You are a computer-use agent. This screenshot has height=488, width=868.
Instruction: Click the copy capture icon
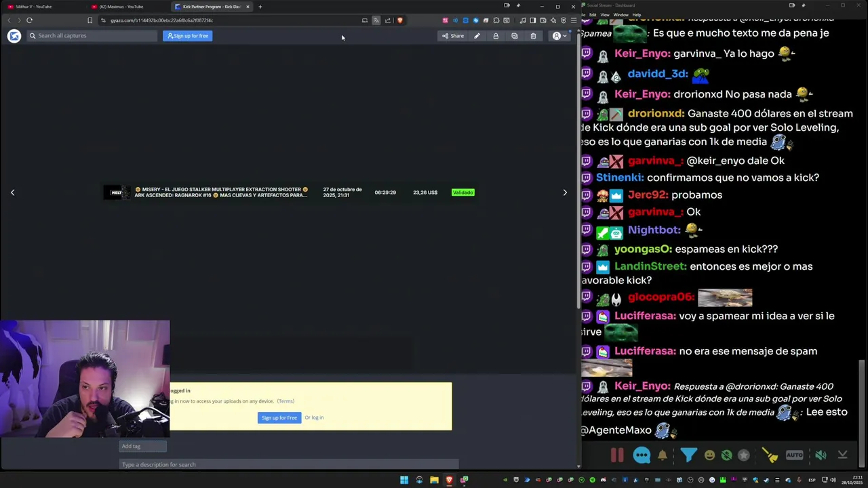(515, 36)
